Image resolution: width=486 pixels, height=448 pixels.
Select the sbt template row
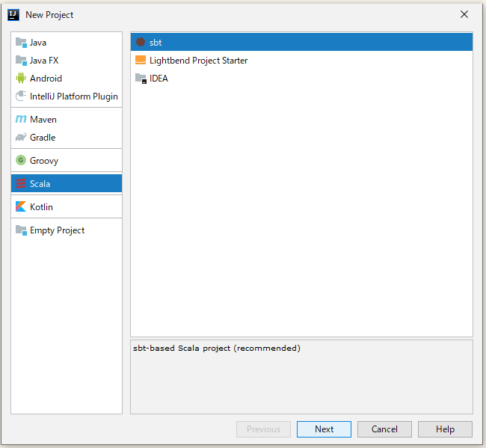coord(301,42)
